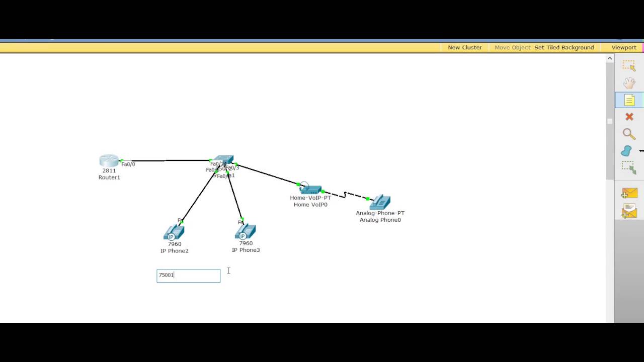The height and width of the screenshot is (362, 644).
Task: Click the Fa0/0 interface label by Router1
Action: coord(128,164)
